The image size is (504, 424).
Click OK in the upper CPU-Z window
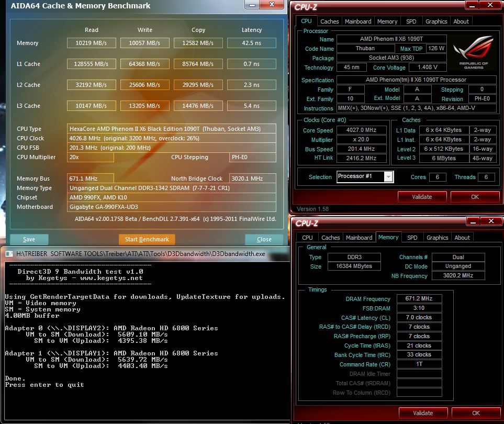[475, 197]
